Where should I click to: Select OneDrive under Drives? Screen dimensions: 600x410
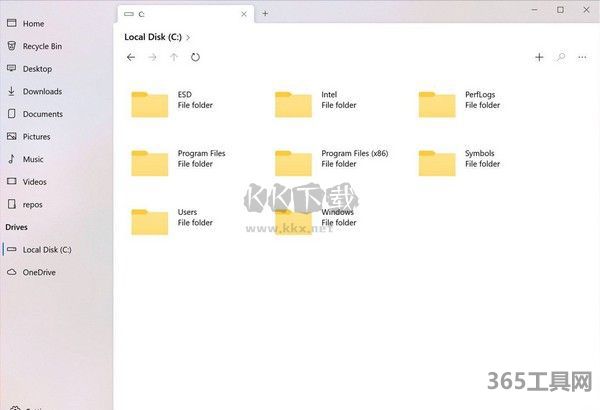point(38,272)
